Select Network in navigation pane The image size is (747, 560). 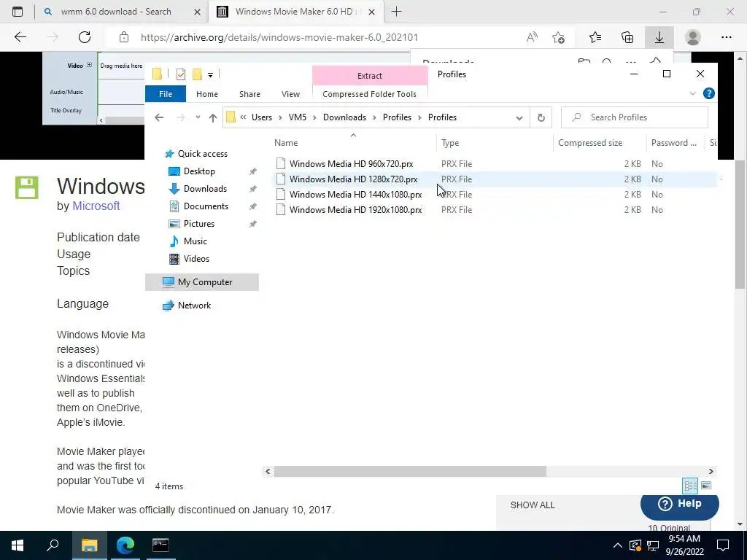[194, 306]
